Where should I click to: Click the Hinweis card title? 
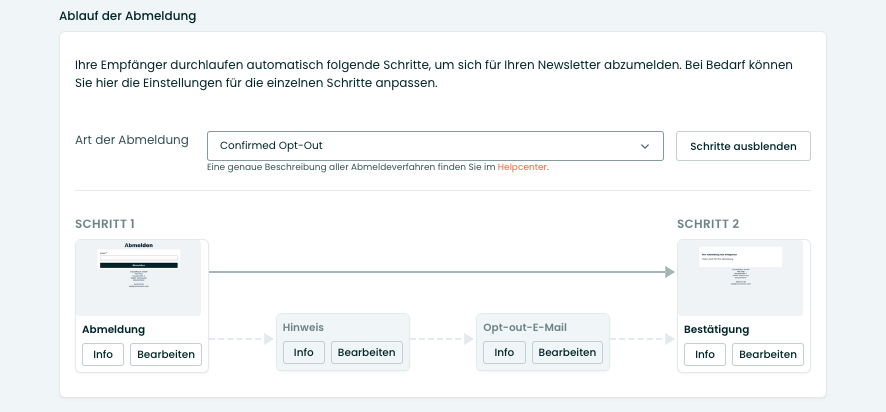[x=304, y=327]
